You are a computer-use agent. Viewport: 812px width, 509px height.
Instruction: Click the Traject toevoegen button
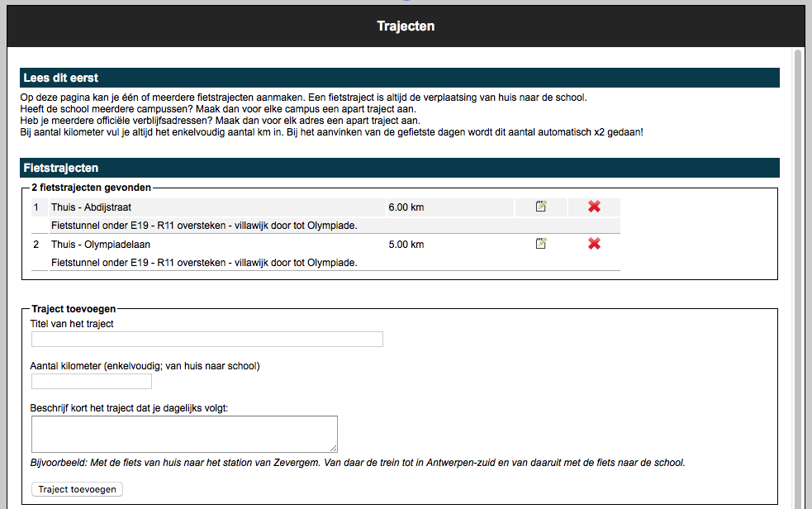[x=77, y=489]
